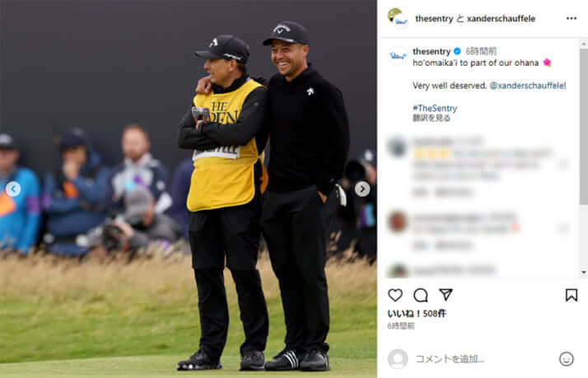Screen dimensions: 588x378
Task: Open emoji picker in comment box
Action: pyautogui.click(x=567, y=359)
